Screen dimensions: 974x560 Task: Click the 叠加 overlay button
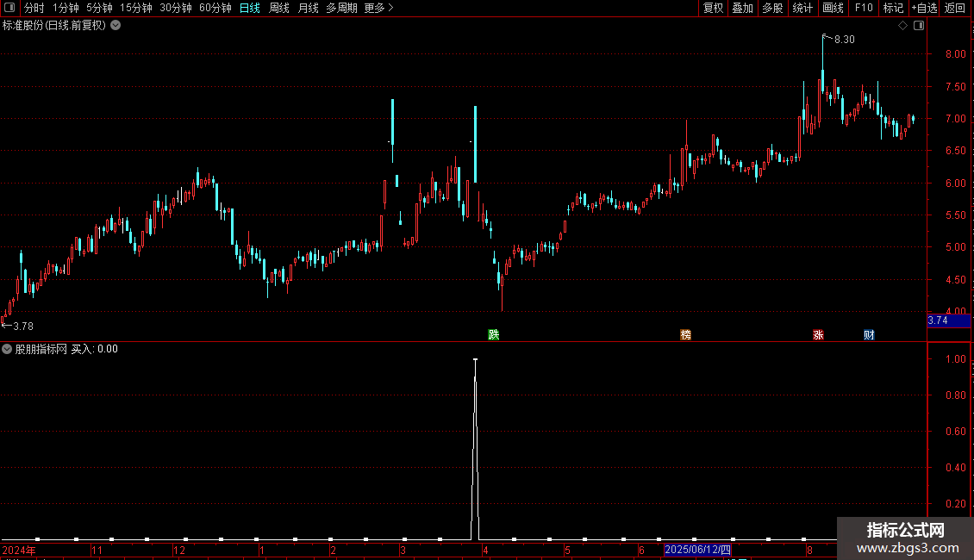pos(743,8)
